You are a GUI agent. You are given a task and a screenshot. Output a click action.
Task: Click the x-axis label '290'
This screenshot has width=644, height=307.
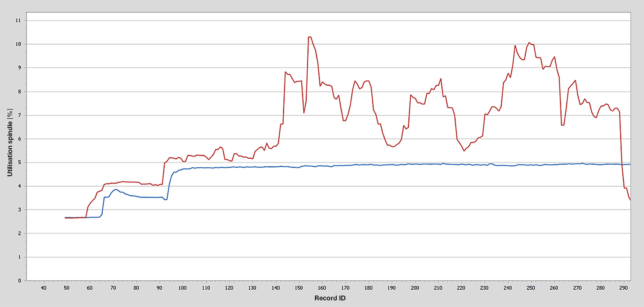[623, 288]
